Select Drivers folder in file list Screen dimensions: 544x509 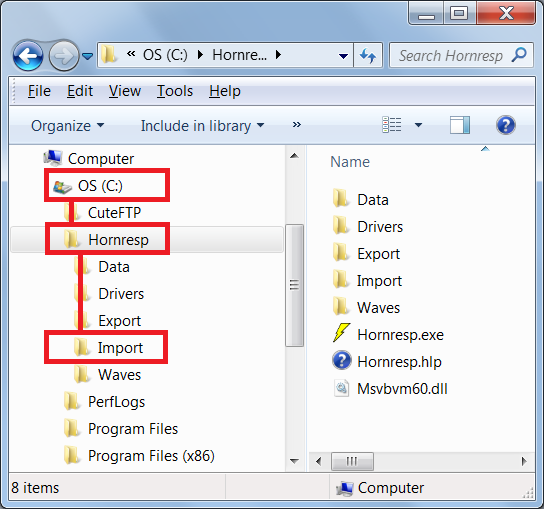pos(380,227)
